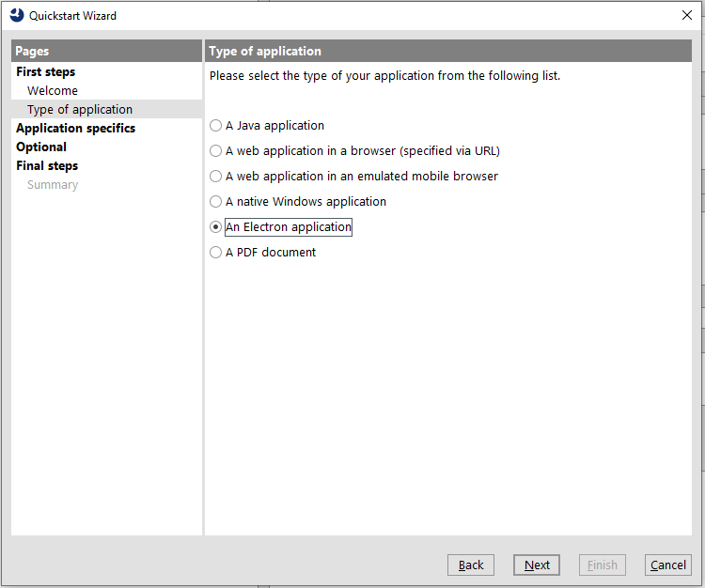
Task: Select the First steps heading
Action: [46, 72]
